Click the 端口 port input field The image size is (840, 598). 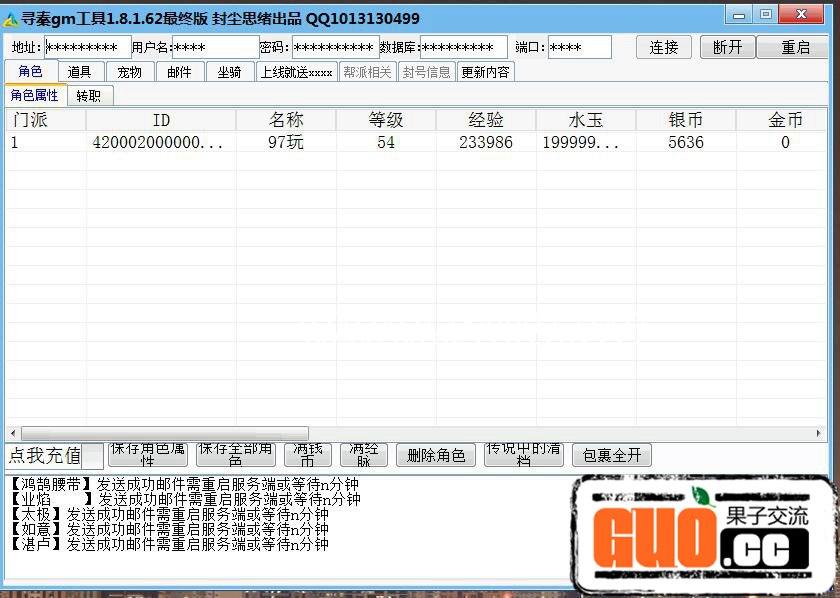pyautogui.click(x=579, y=47)
